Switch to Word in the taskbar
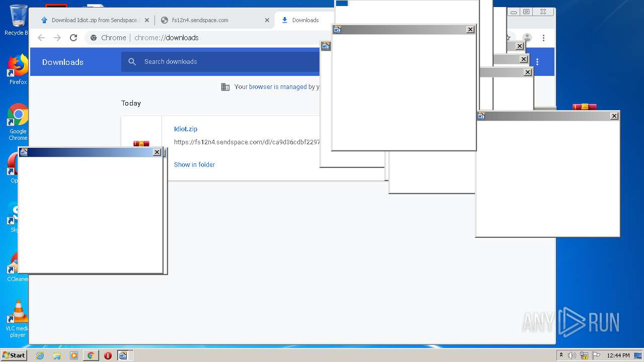This screenshot has width=644, height=362. point(123,355)
